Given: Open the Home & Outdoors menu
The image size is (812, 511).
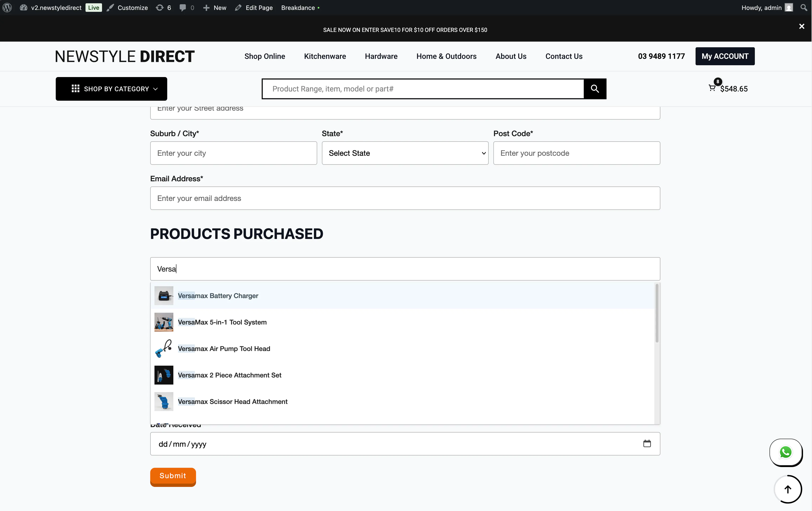Looking at the screenshot, I should click(x=446, y=56).
